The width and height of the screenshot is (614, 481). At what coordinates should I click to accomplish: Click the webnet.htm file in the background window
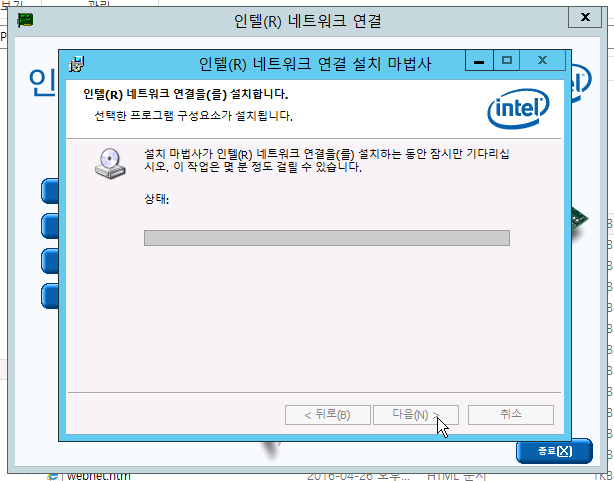click(98, 476)
